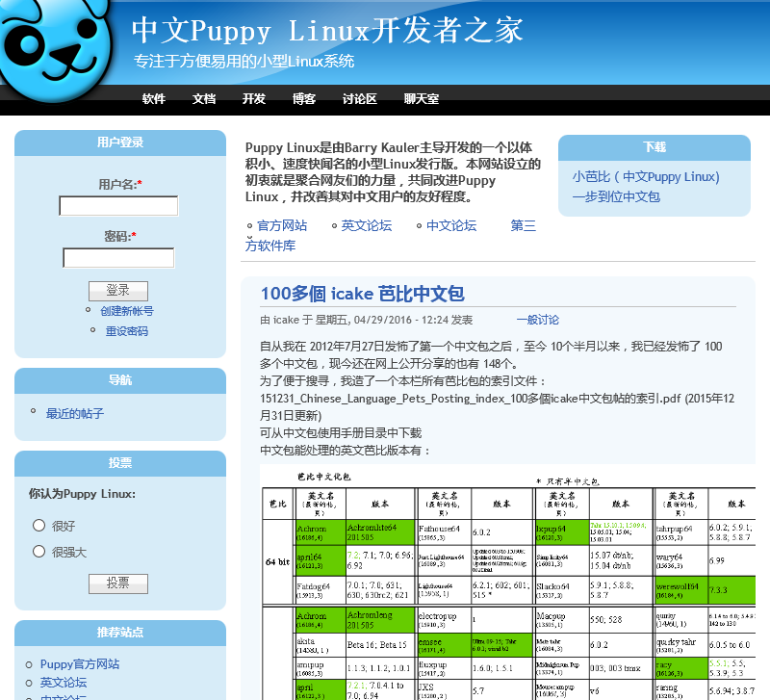Open the 重设密码 link
770x700 pixels.
coord(127,331)
